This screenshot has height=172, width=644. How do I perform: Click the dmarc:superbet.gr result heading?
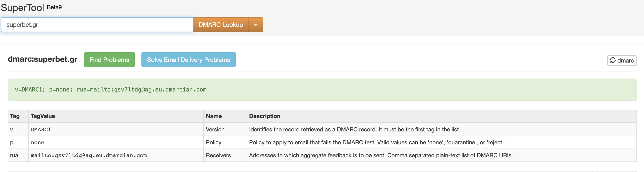[42, 59]
